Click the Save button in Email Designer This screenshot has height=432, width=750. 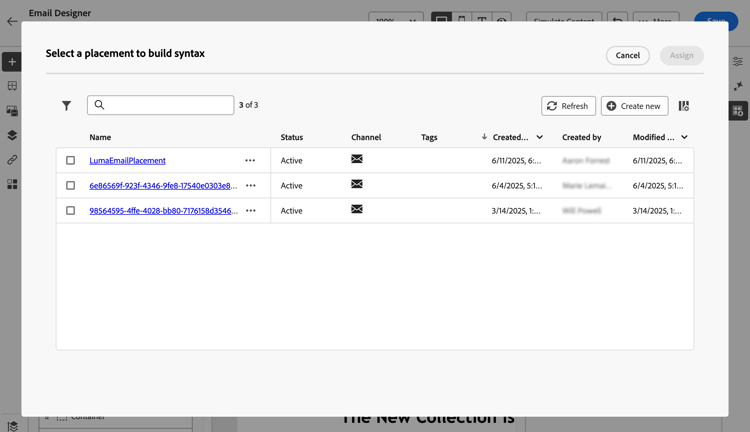click(x=716, y=21)
